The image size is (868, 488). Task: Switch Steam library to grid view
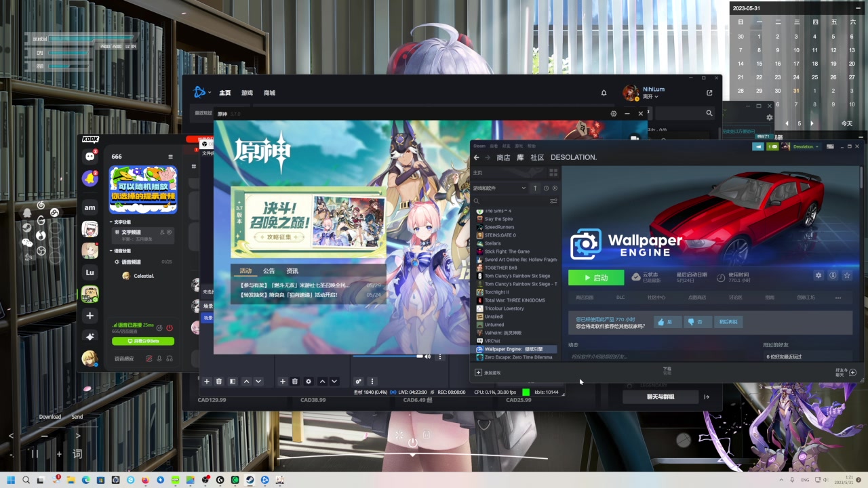pos(553,173)
